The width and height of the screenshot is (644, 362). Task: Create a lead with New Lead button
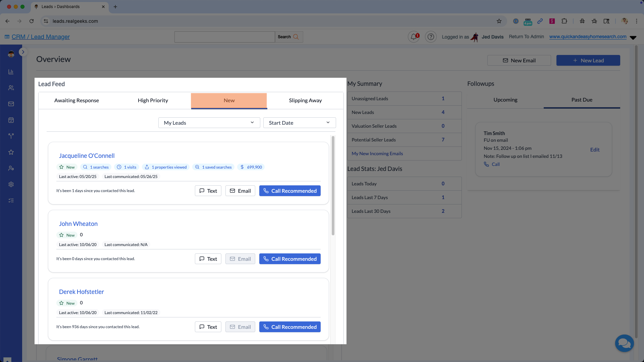pyautogui.click(x=588, y=60)
